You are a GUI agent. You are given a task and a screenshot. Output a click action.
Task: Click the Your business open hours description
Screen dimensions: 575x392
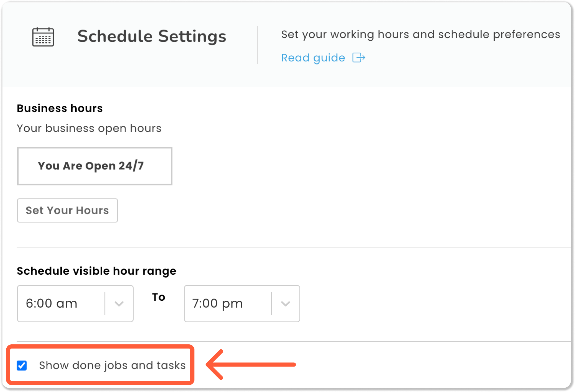point(89,128)
